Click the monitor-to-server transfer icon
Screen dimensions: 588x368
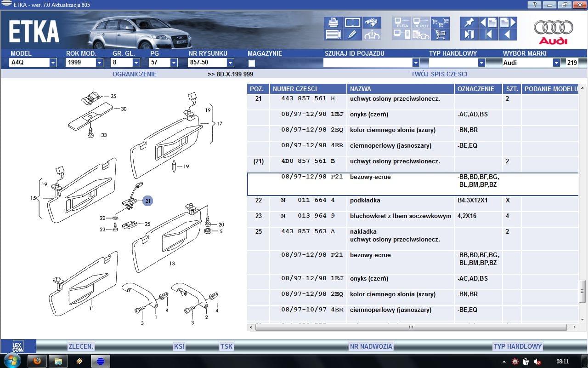[x=402, y=34]
